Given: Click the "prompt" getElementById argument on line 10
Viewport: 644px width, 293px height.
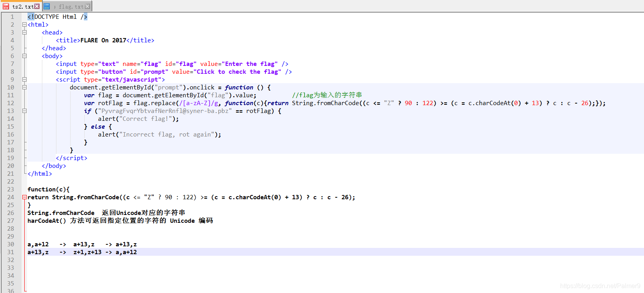Looking at the screenshot, I should tap(169, 87).
